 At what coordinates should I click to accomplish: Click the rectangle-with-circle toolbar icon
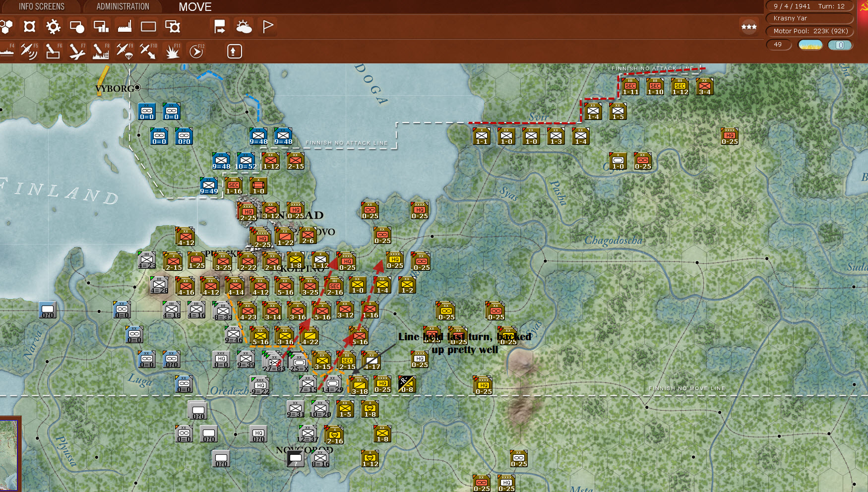[77, 26]
